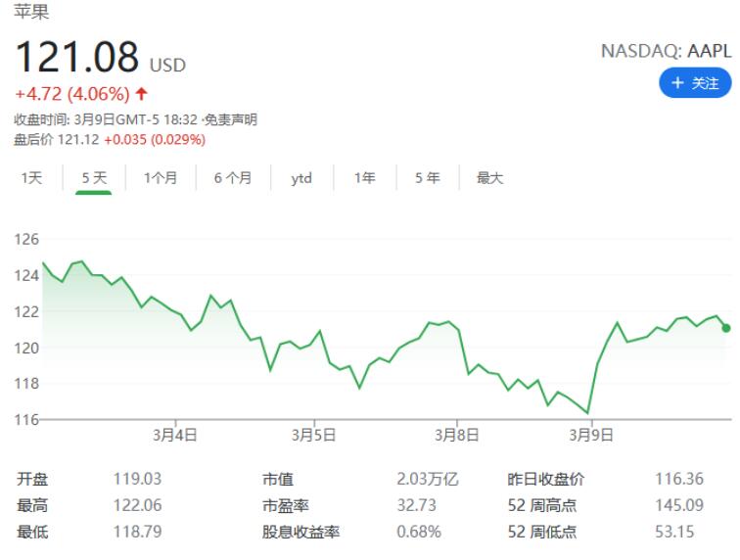Click the dividend yield value 0.68%

click(x=419, y=533)
